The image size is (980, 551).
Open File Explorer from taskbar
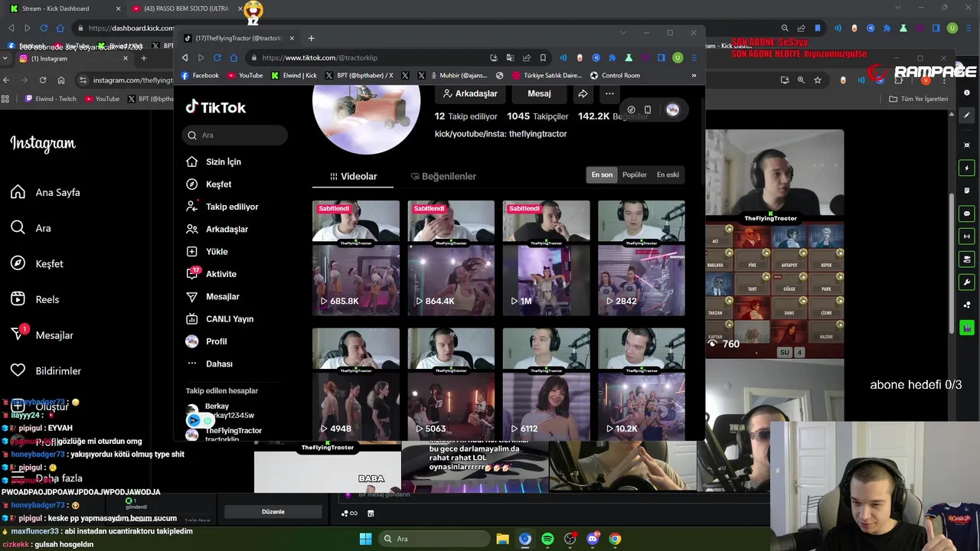point(502,539)
